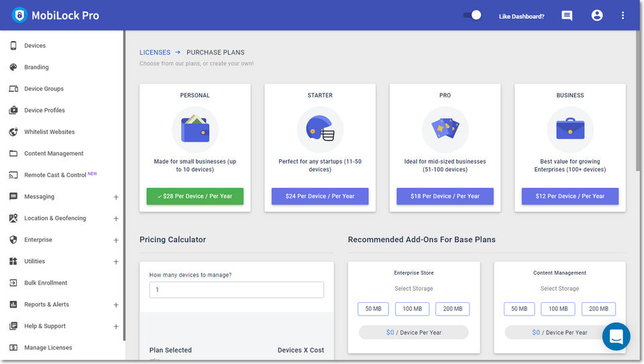Open the chat messages icon in header
The image size is (644, 364).
(567, 15)
